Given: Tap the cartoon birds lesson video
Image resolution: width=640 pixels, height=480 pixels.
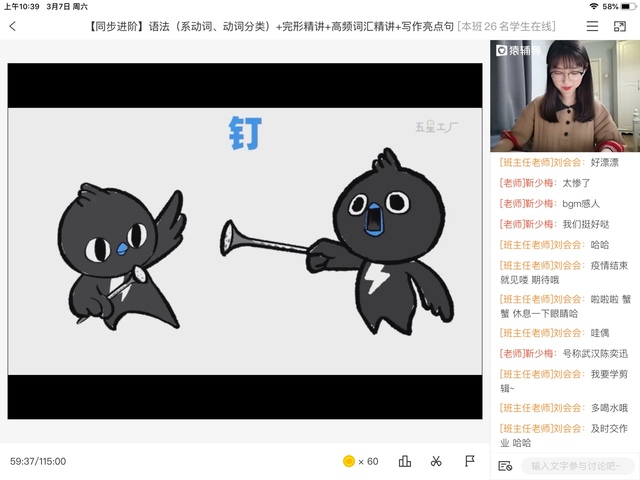Looking at the screenshot, I should 245,241.
